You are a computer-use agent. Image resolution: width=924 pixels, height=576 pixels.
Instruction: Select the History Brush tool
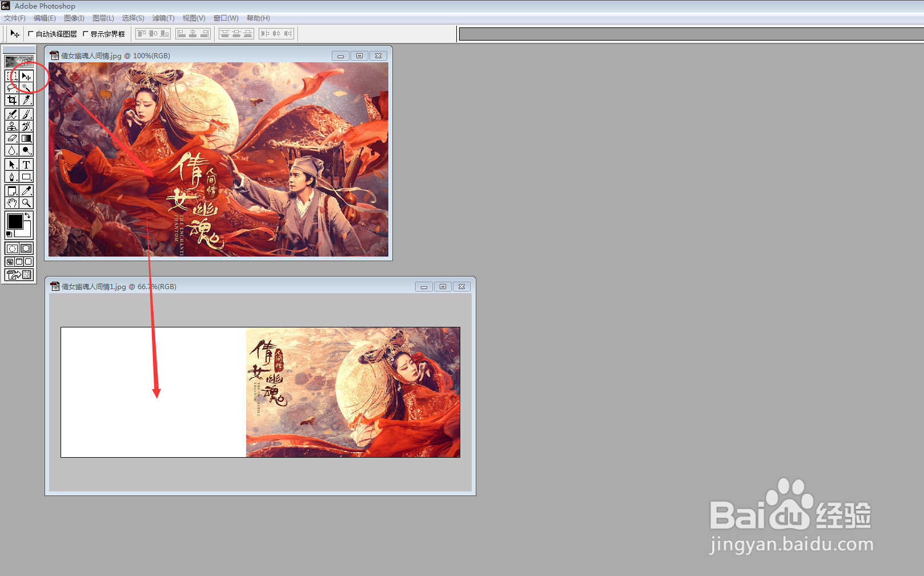click(x=26, y=126)
